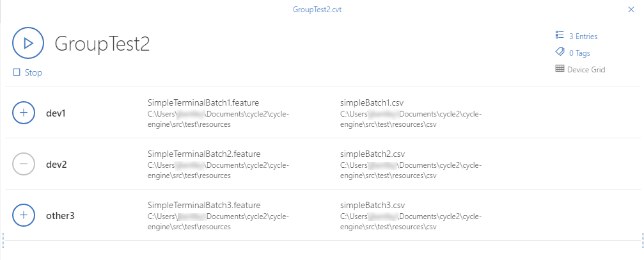
Task: Close the GroupTest2.cvt tab
Action: 632,10
